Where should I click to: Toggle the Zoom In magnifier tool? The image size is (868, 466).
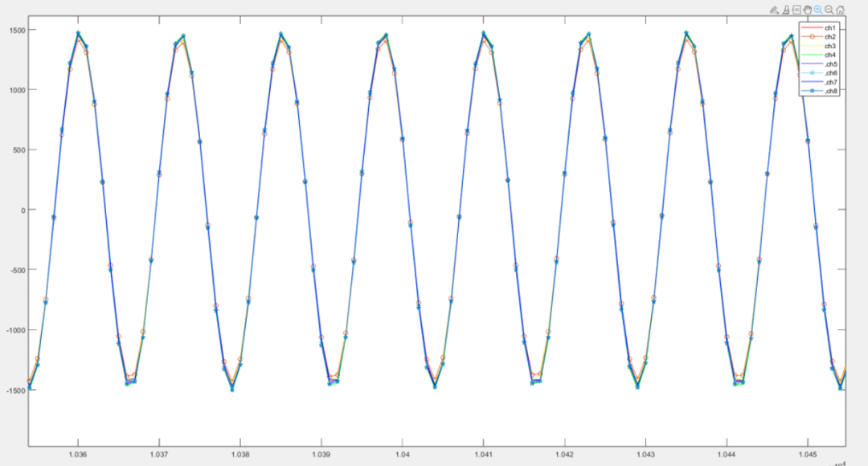818,10
